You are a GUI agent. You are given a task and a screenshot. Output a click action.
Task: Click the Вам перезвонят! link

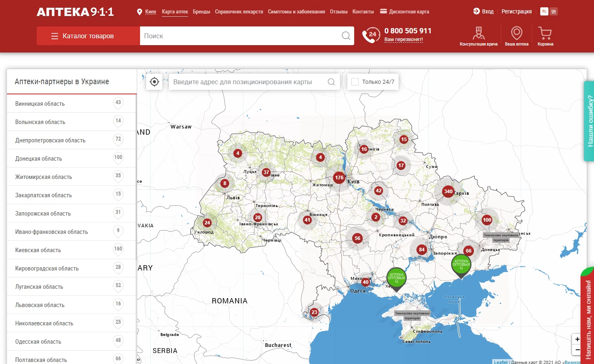(x=403, y=39)
